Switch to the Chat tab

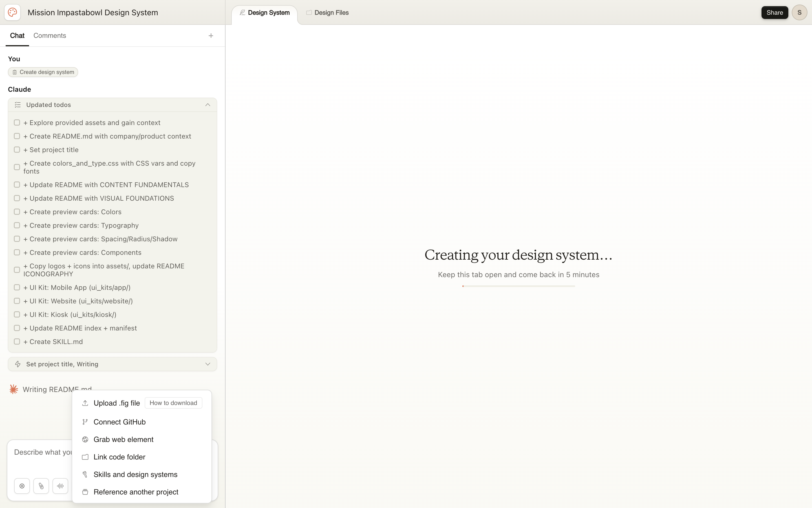pos(17,36)
